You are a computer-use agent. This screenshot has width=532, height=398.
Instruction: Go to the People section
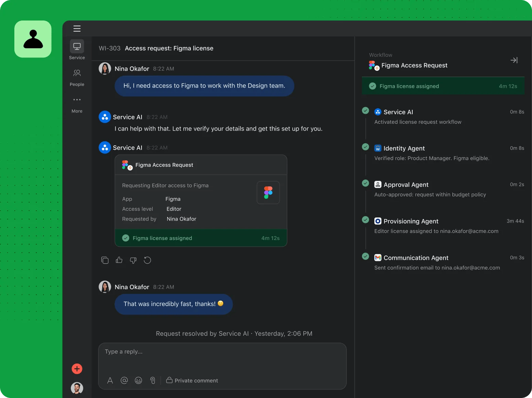tap(77, 78)
